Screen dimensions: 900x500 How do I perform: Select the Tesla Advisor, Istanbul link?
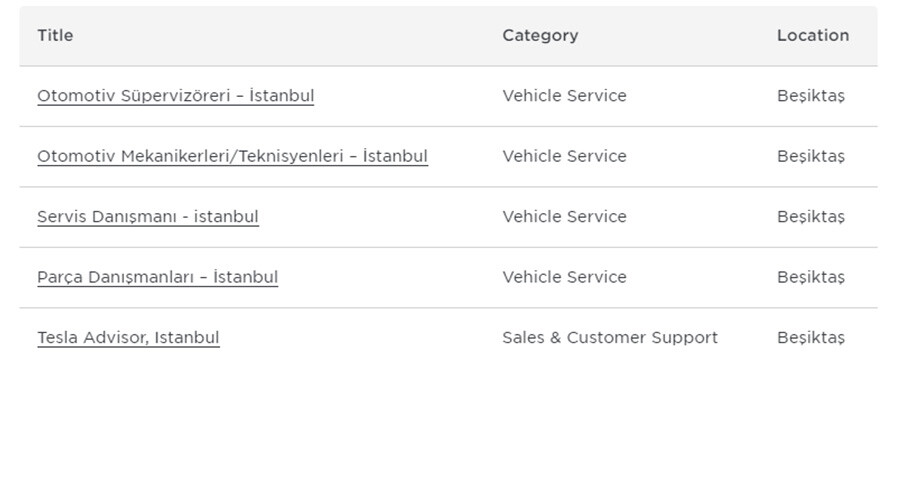point(128,338)
